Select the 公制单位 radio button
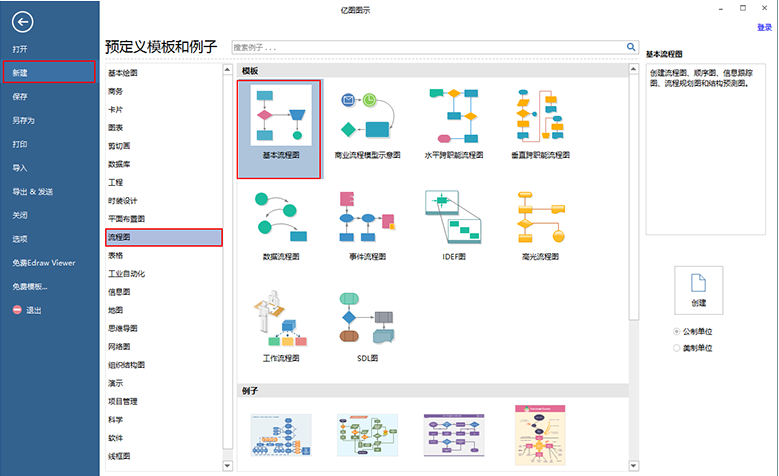 [677, 331]
